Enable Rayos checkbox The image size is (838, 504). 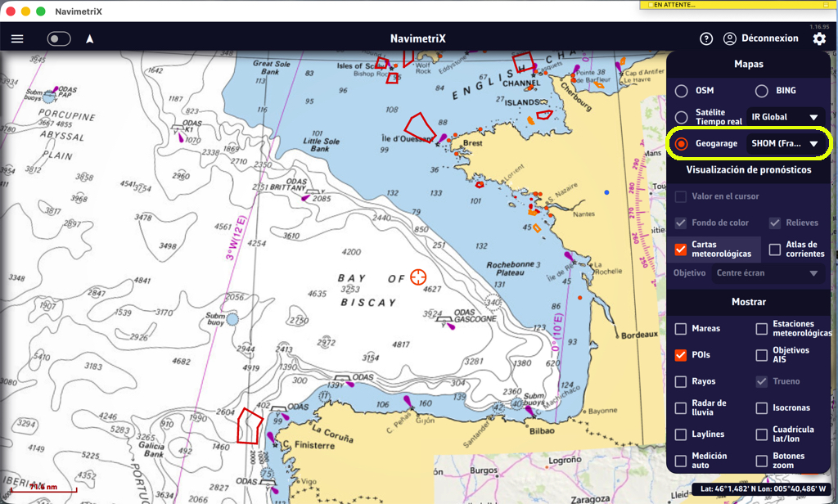(x=680, y=381)
